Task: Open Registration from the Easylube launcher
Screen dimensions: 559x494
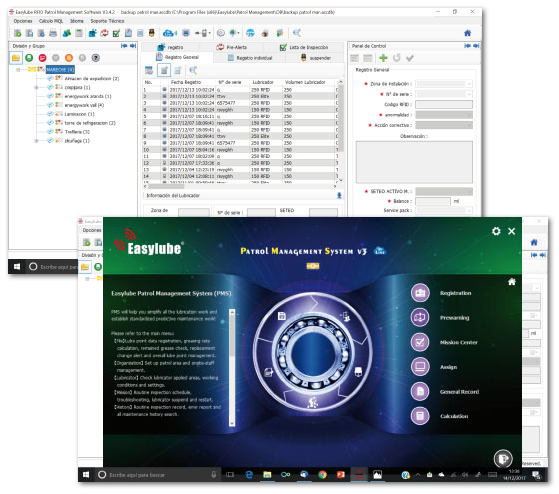Action: pyautogui.click(x=420, y=293)
